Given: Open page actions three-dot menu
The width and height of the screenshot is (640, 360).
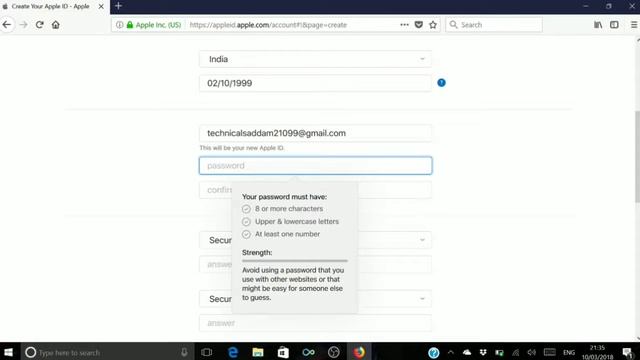Looking at the screenshot, I should [x=404, y=25].
